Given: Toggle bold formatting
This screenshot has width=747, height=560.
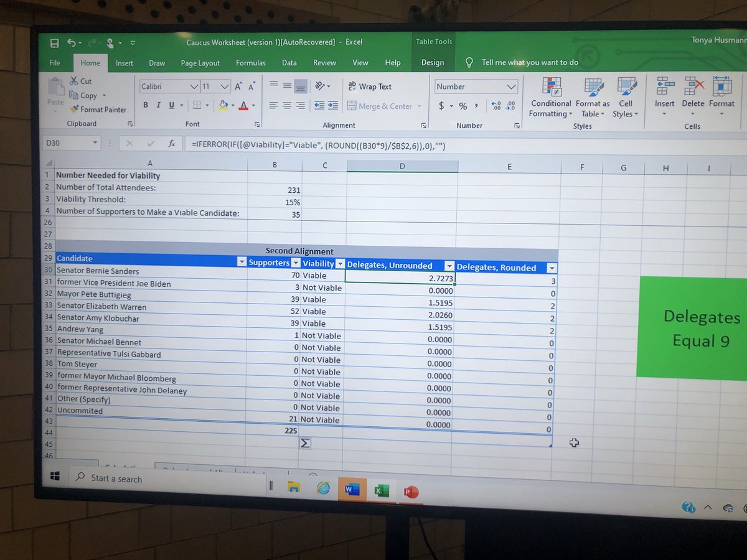Looking at the screenshot, I should [x=146, y=105].
